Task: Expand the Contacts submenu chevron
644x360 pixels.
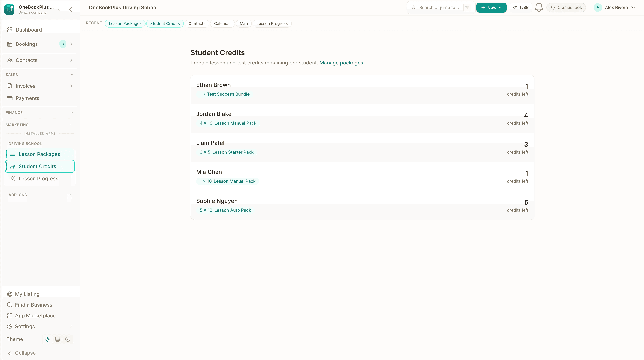Action: 71,60
